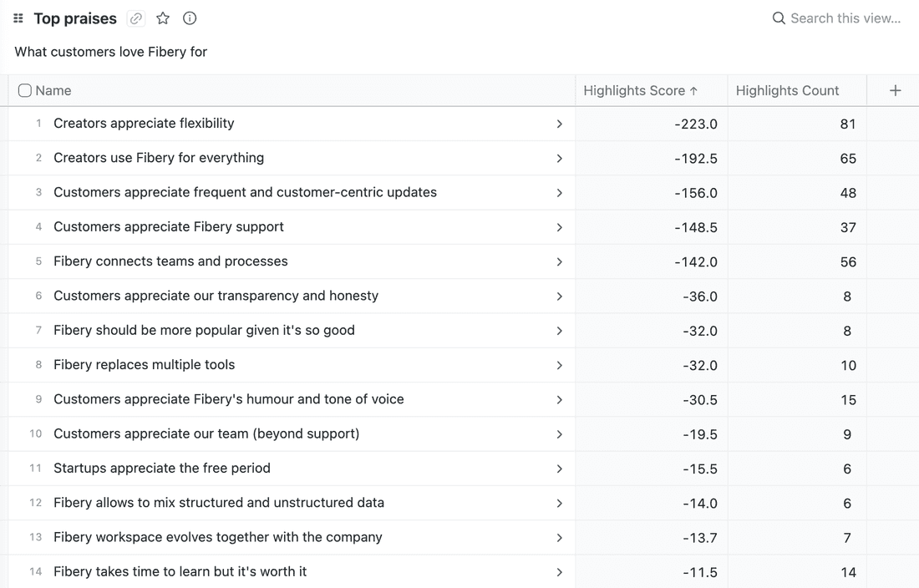Select the -223.0 Highlights Score cell
The image size is (919, 588).
click(652, 124)
